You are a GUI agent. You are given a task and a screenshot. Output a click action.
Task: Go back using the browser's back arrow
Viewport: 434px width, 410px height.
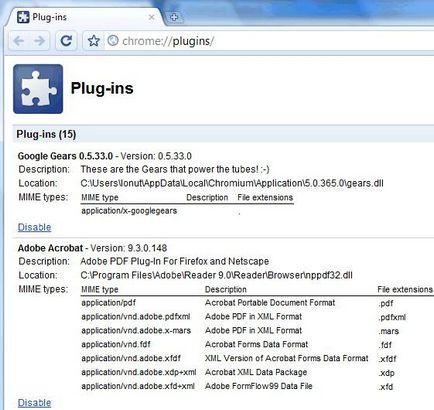click(19, 41)
